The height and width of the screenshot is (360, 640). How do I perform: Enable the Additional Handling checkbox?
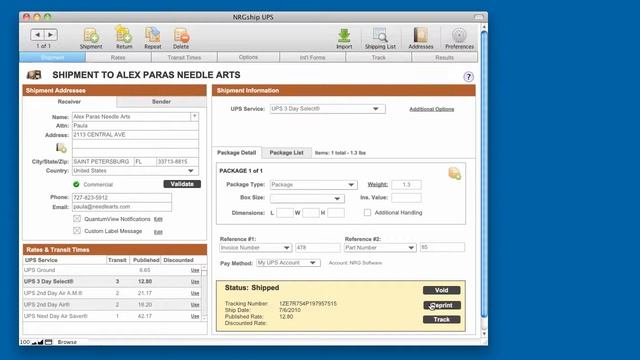coord(367,213)
